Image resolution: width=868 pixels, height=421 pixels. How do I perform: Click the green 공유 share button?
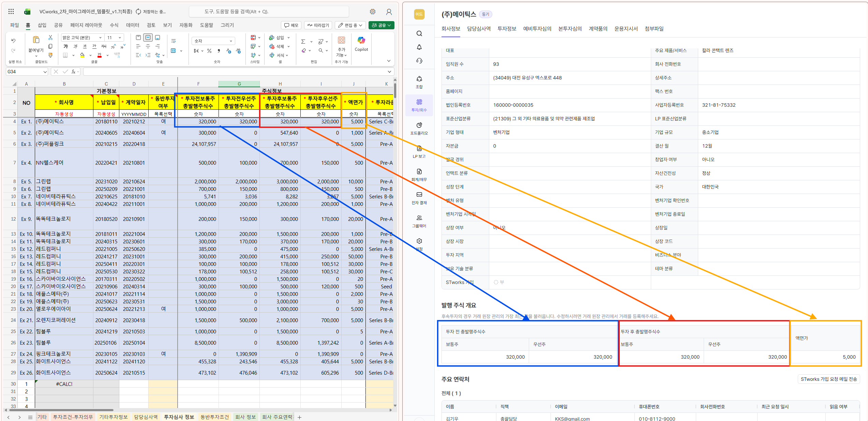point(381,25)
